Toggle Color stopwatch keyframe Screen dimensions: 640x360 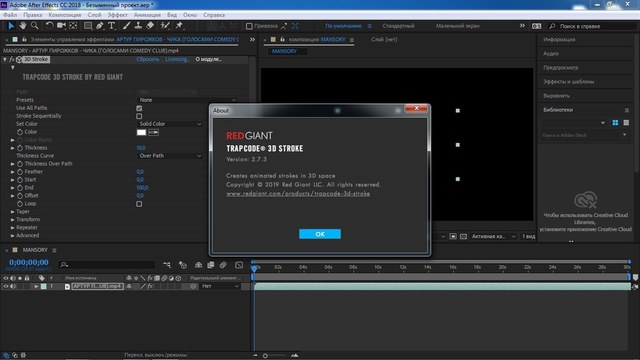point(20,132)
